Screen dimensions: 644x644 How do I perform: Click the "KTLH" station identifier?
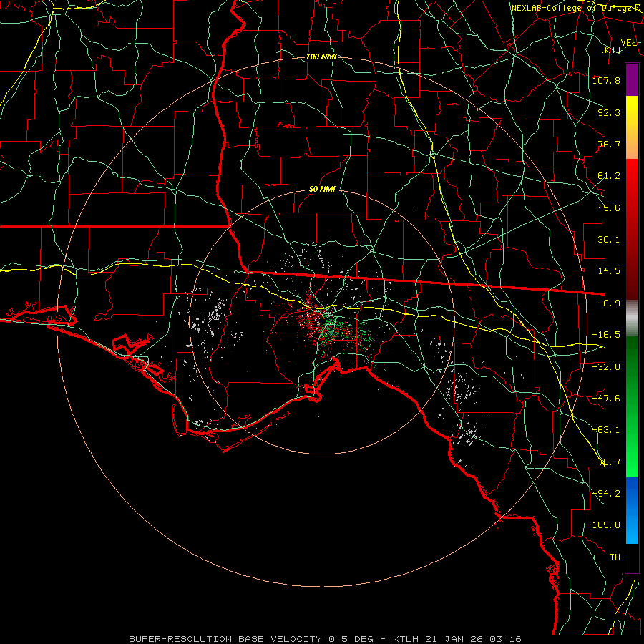(x=406, y=639)
